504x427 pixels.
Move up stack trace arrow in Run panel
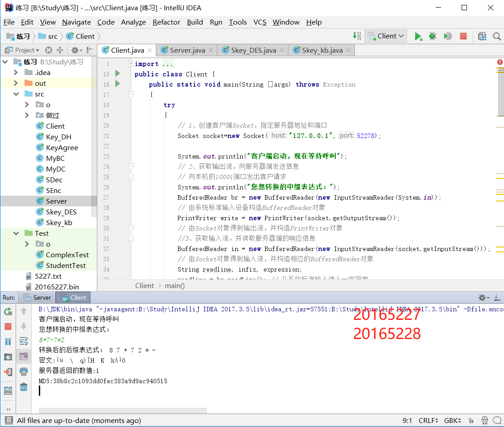[x=24, y=311]
